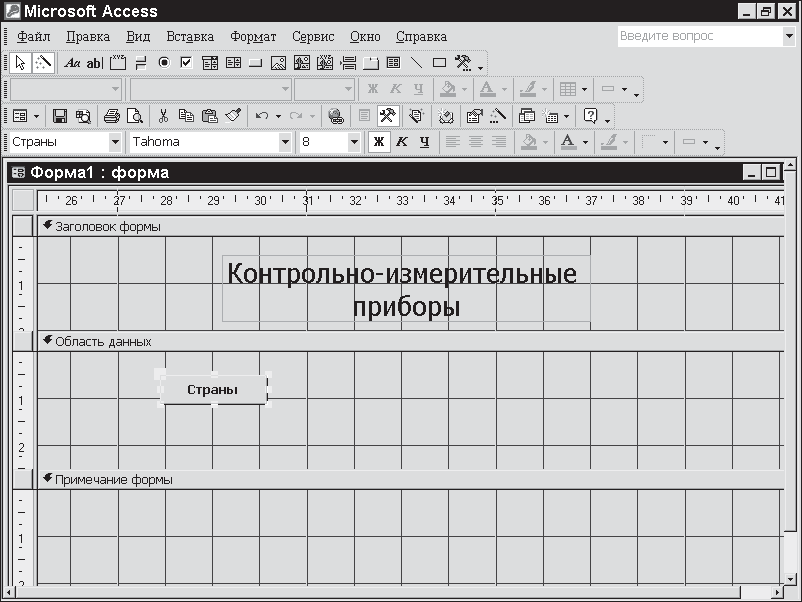
Task: Select the Line drawing tool
Action: coord(417,63)
